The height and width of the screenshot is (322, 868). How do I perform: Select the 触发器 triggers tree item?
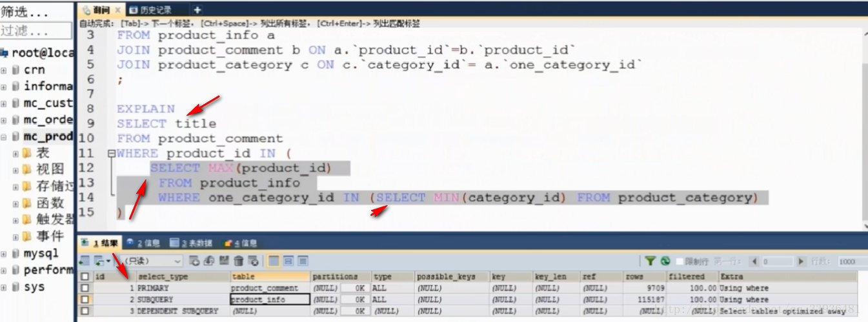pos(56,220)
